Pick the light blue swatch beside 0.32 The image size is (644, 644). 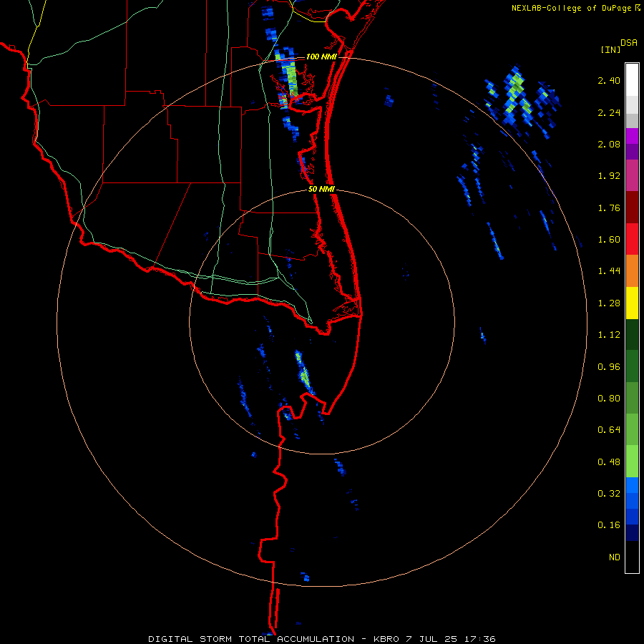click(x=632, y=485)
